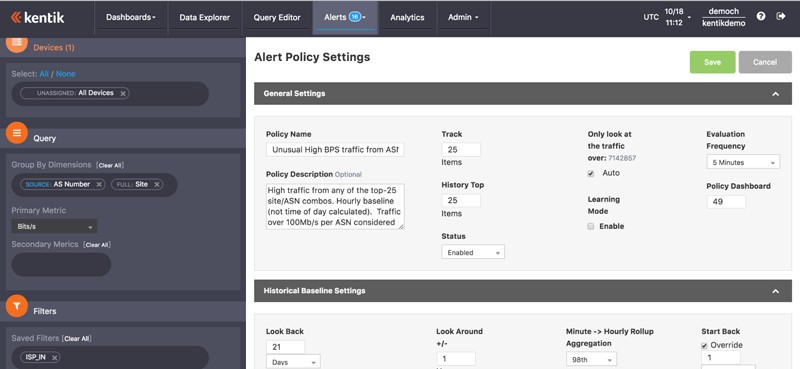Click the Policy Dashboard field
This screenshot has height=369, width=800.
pyautogui.click(x=726, y=202)
